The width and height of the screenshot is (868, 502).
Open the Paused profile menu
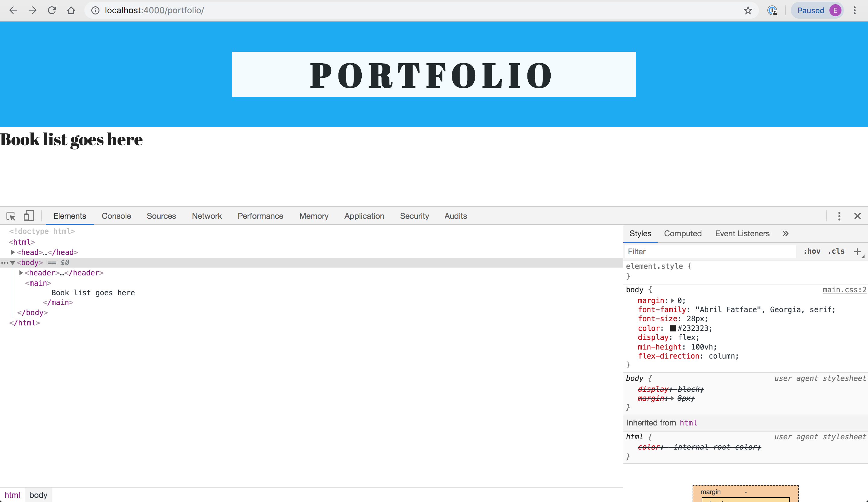click(x=817, y=10)
